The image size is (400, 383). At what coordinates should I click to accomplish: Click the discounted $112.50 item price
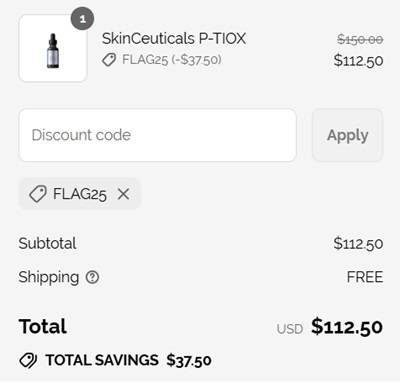(x=358, y=61)
